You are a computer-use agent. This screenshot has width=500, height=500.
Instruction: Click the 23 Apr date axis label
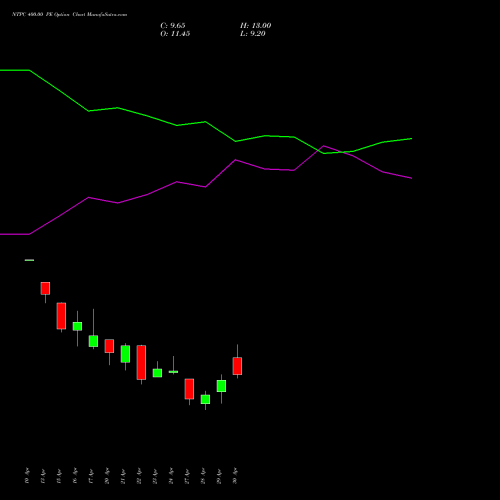point(155,476)
